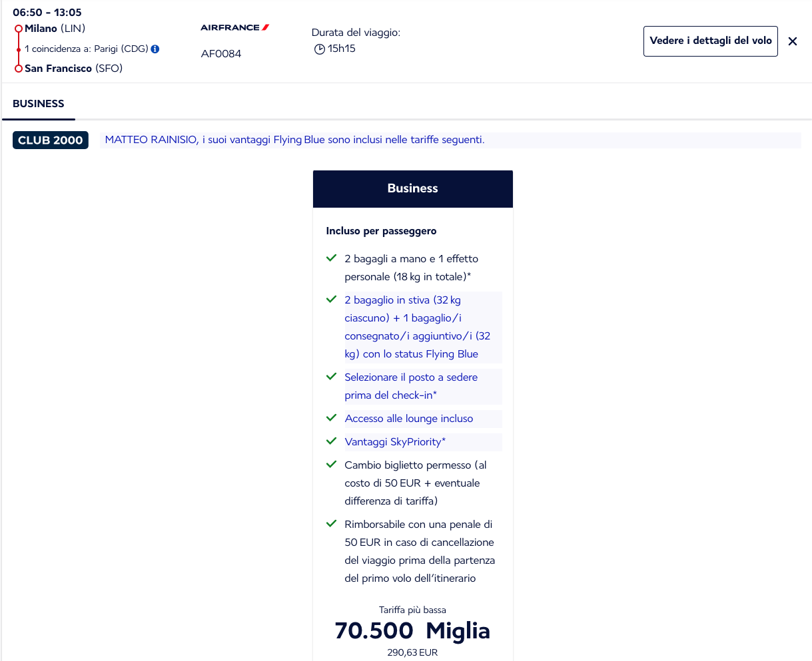This screenshot has width=812, height=661.
Task: Click the checkmark next to Rimborsabile con una penale
Action: [x=331, y=524]
